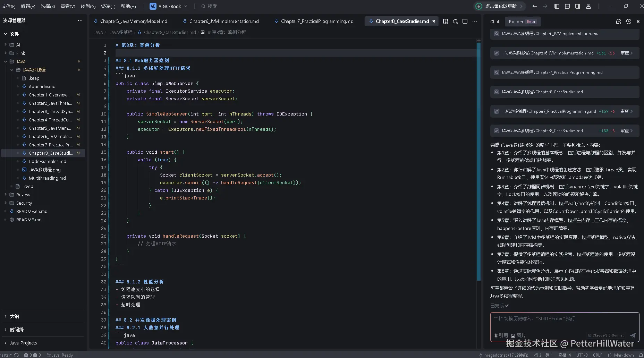644x358 pixels.
Task: Toggle the primary left sidebar layout
Action: (x=557, y=6)
